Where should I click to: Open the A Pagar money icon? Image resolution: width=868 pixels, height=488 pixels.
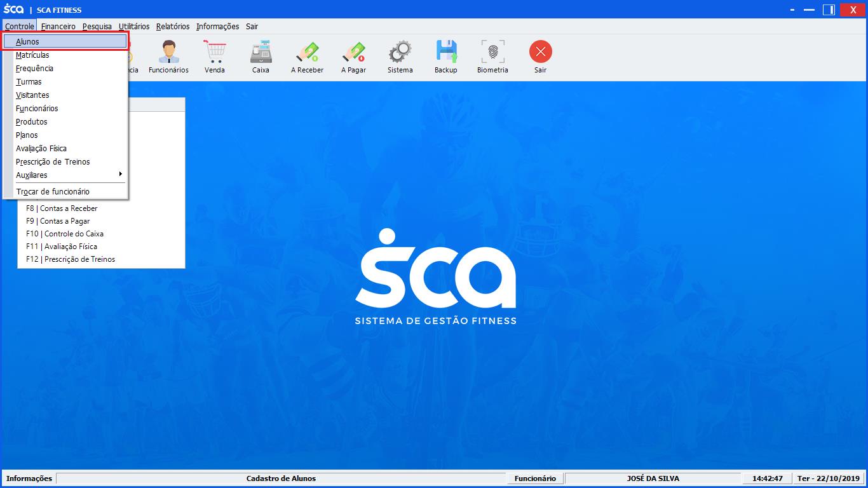353,57
